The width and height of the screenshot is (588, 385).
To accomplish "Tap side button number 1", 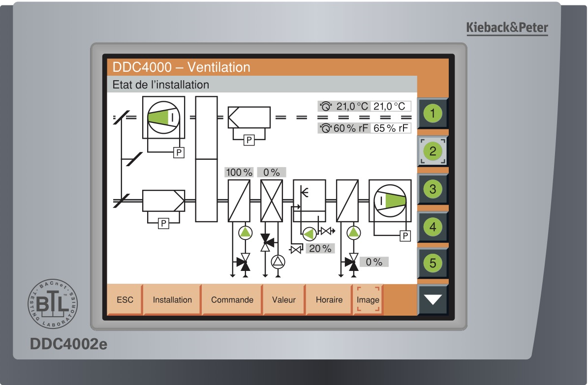I will [433, 113].
